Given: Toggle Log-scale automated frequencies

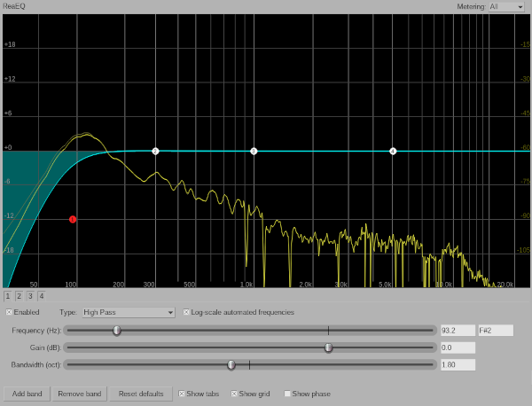Looking at the screenshot, I should point(186,312).
